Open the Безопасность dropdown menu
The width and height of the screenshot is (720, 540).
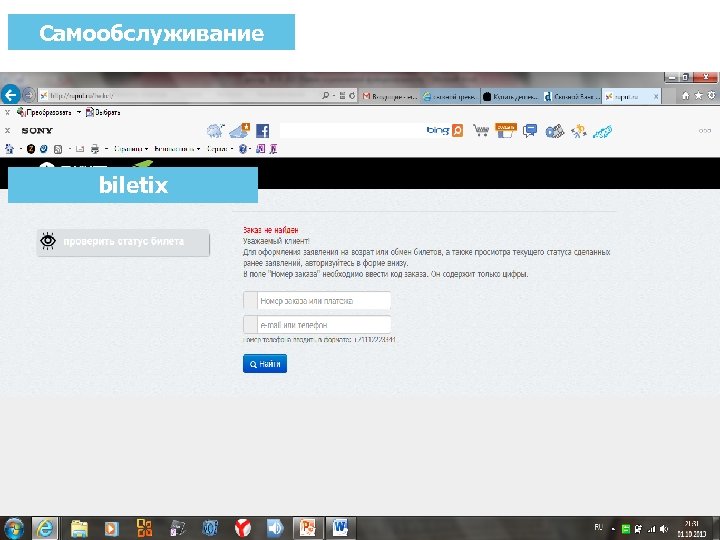click(177, 149)
